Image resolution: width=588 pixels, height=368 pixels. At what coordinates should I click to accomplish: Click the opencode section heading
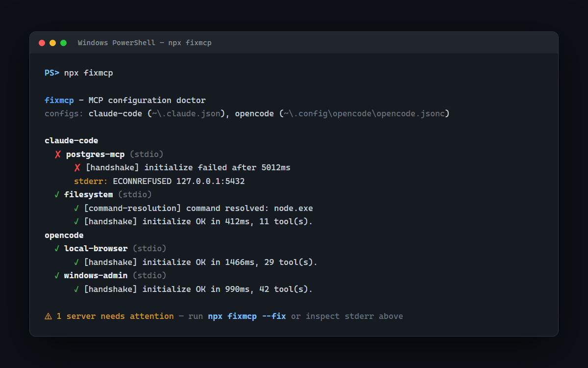(x=64, y=236)
